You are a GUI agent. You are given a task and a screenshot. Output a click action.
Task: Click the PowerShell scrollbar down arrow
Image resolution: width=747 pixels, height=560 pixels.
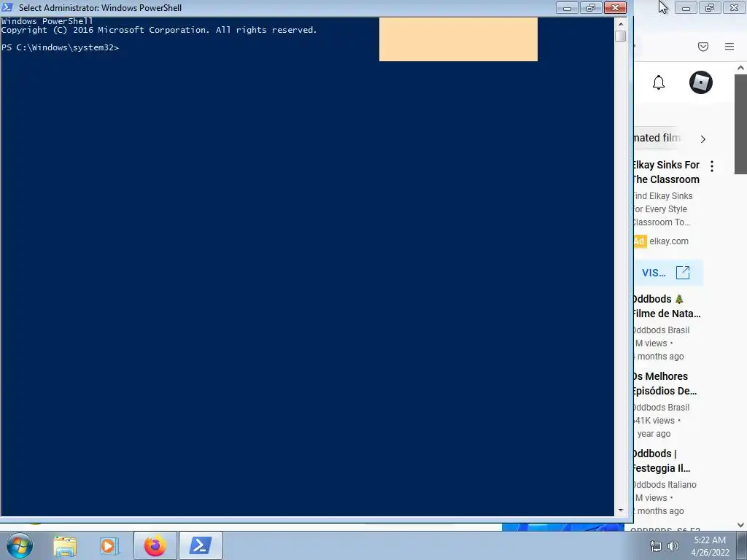pos(620,510)
